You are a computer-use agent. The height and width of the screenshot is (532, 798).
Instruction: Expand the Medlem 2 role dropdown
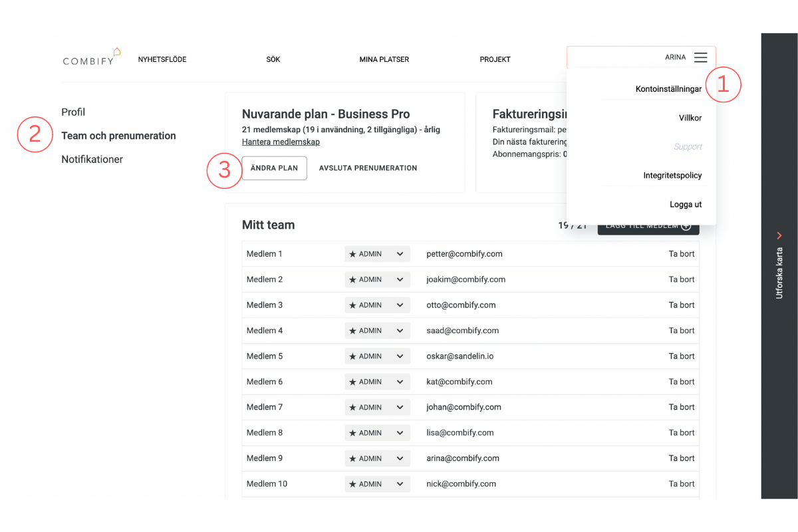point(400,280)
